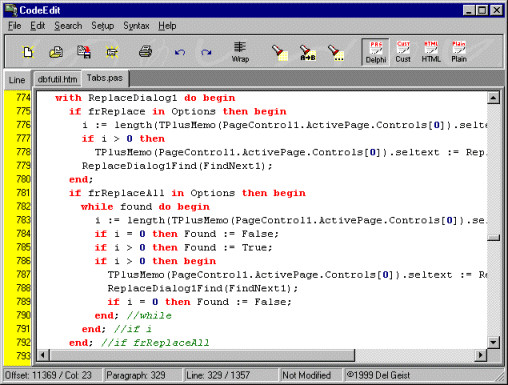
Task: Click the 'while found do begin' line
Action: click(145, 207)
